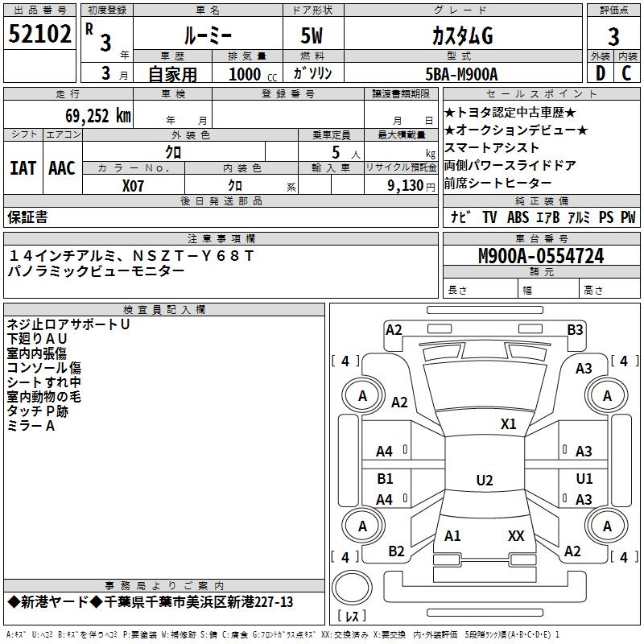Select the PW equipment item
The image size is (644, 644).
click(x=628, y=217)
